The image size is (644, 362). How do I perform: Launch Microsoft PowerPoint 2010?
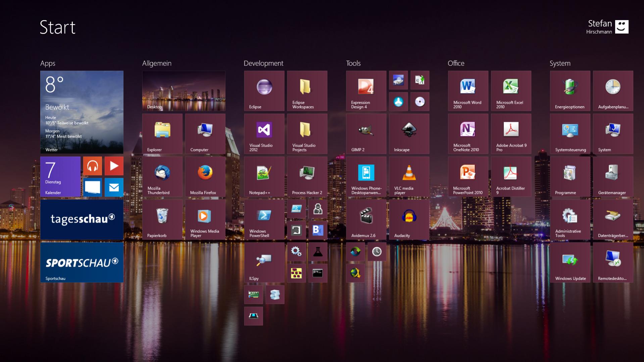click(468, 176)
